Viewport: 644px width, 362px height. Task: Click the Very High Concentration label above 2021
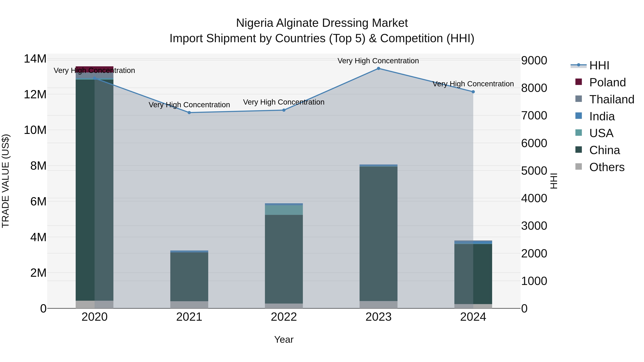point(189,105)
